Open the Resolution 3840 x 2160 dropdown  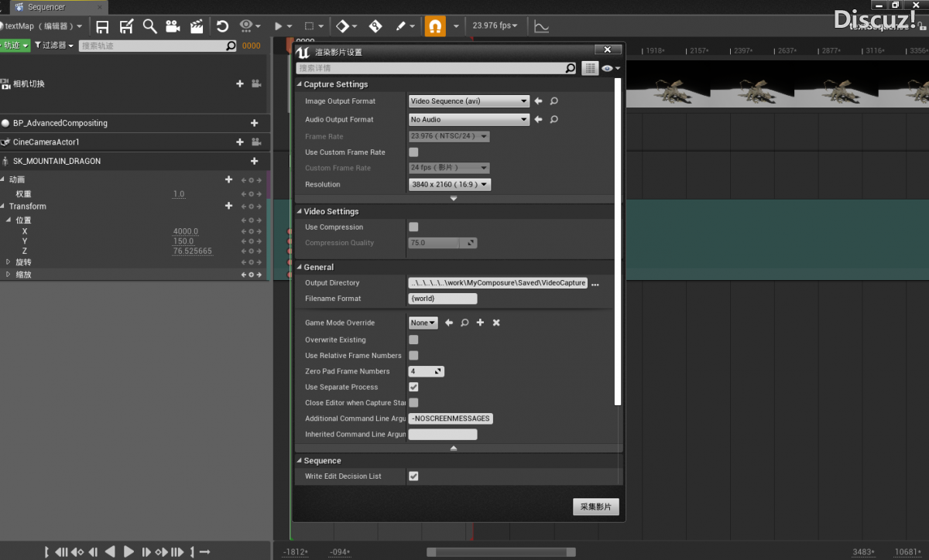(x=450, y=185)
